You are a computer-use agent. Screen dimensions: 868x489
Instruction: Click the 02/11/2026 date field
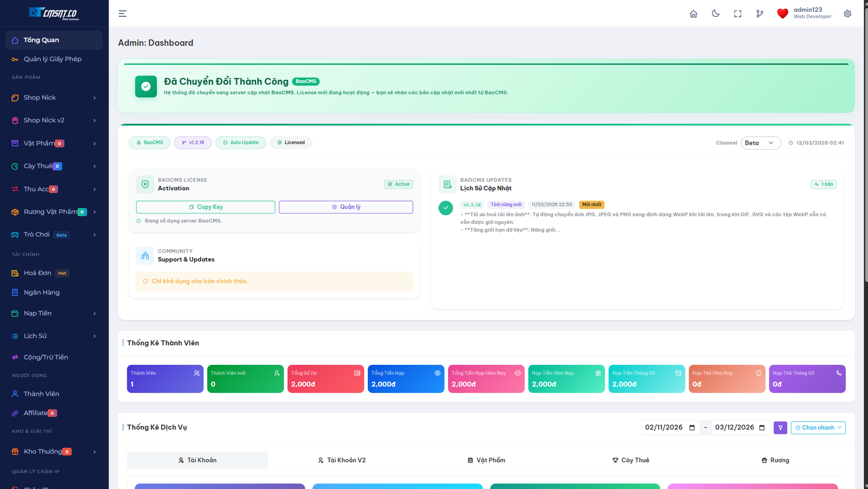point(666,427)
